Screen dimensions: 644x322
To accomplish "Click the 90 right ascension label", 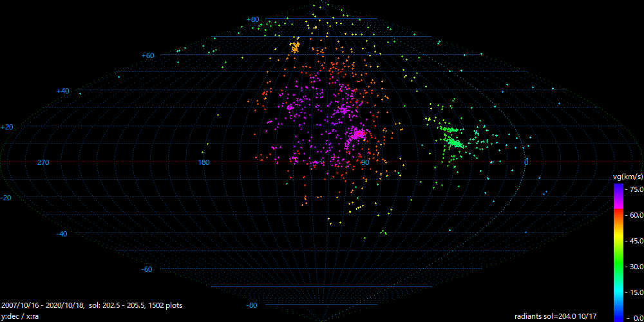I will tap(365, 162).
